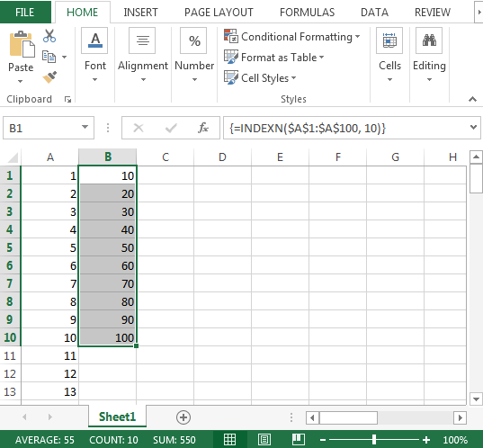This screenshot has width=483, height=448.
Task: Open the FORMULAS ribbon tab
Action: coord(307,13)
